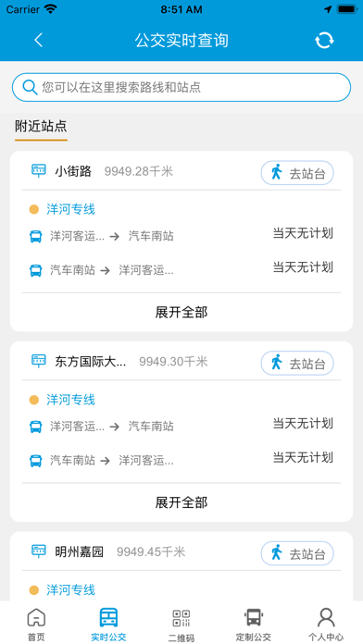This screenshot has width=363, height=644.
Task: Open 洋河专线 route under 小街路
Action: pyautogui.click(x=70, y=209)
